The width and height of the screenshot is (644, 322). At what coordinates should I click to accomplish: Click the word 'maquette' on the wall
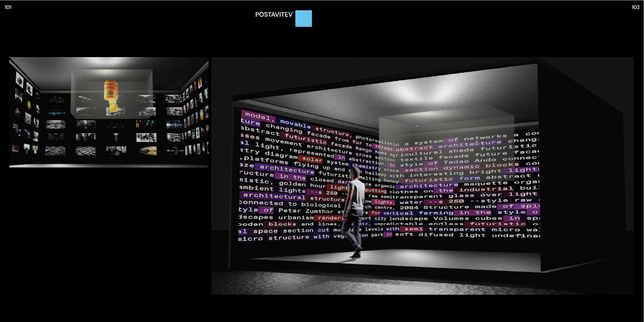(x=486, y=183)
